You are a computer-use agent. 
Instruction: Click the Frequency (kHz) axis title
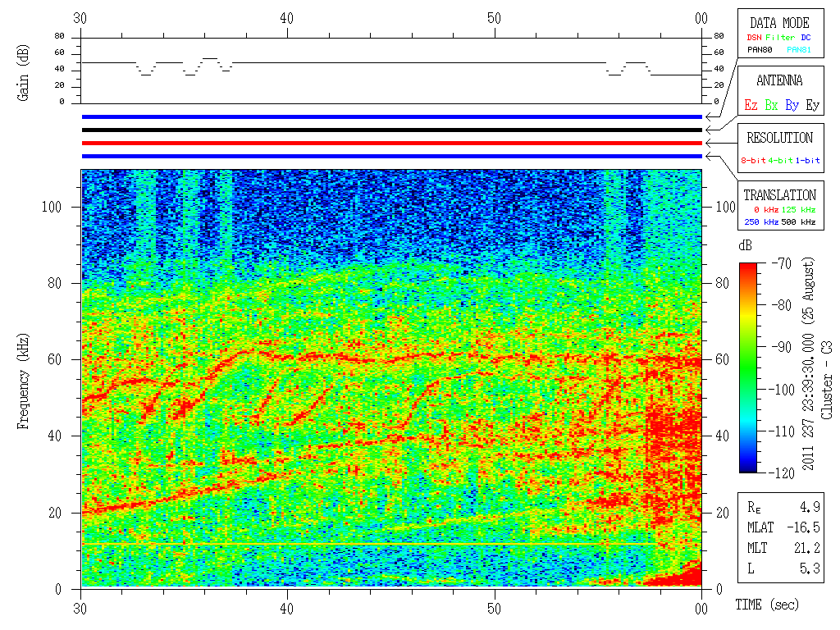23,381
